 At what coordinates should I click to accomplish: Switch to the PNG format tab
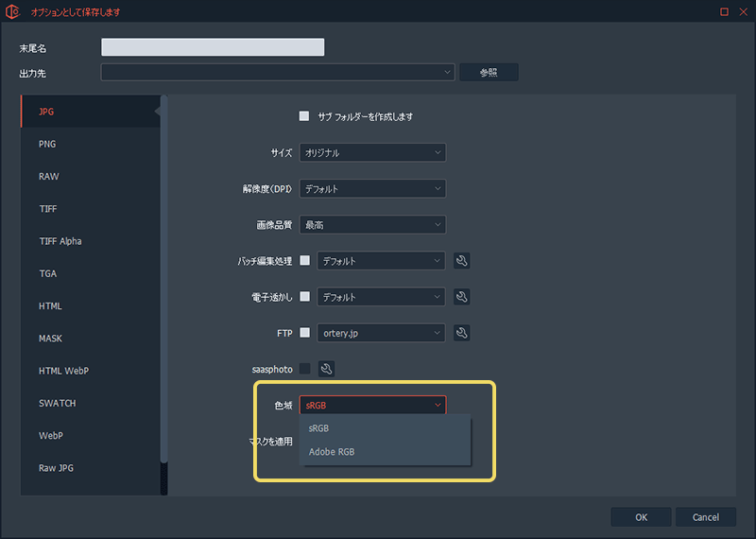pyautogui.click(x=47, y=144)
